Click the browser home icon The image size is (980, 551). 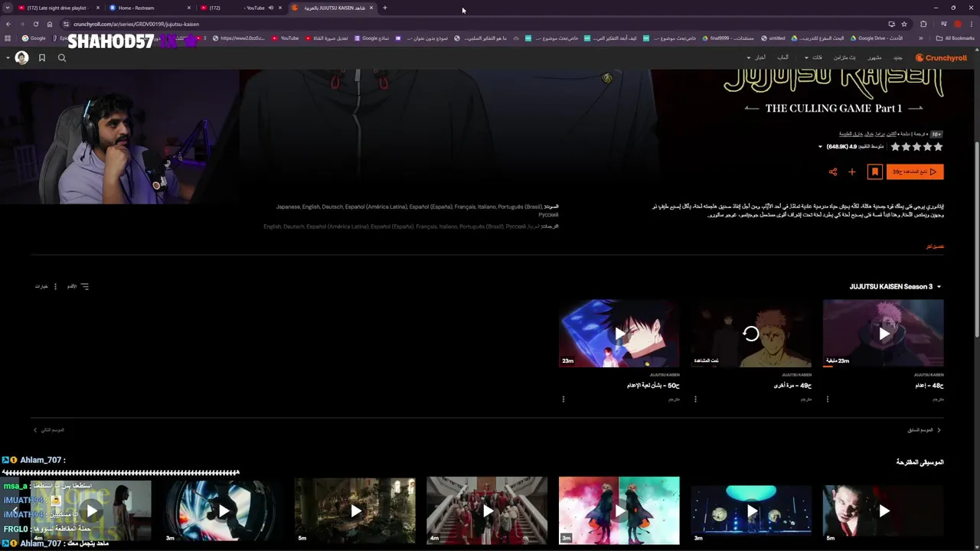coord(50,24)
